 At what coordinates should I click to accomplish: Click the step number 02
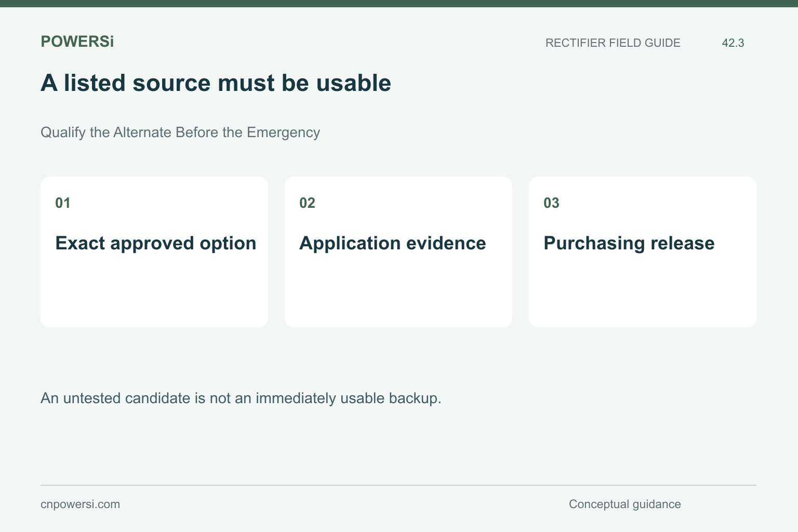307,203
